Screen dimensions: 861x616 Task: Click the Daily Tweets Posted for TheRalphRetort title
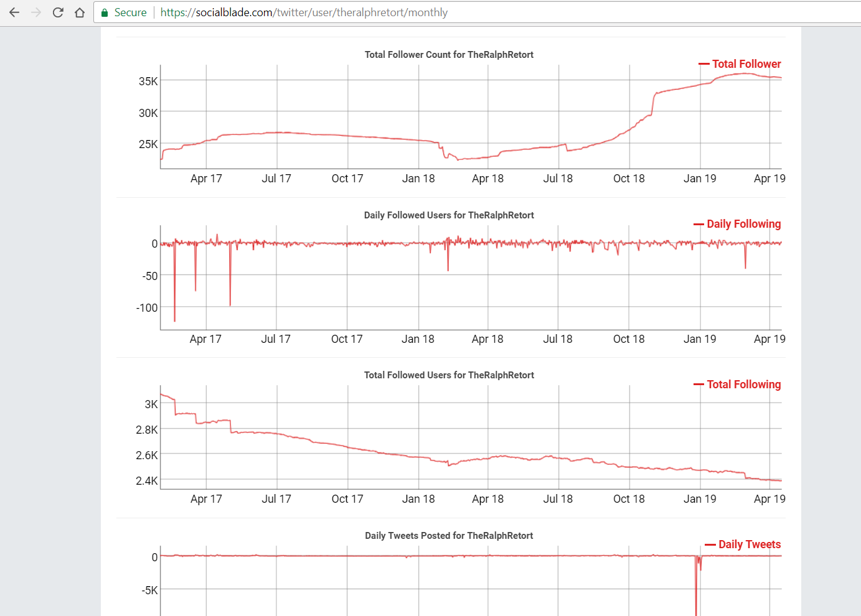pos(449,536)
